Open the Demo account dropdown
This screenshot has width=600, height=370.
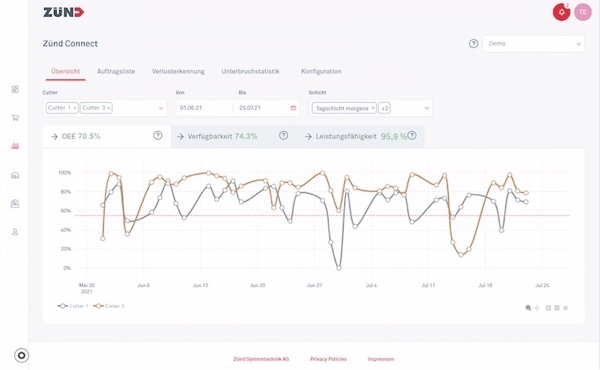click(x=533, y=44)
